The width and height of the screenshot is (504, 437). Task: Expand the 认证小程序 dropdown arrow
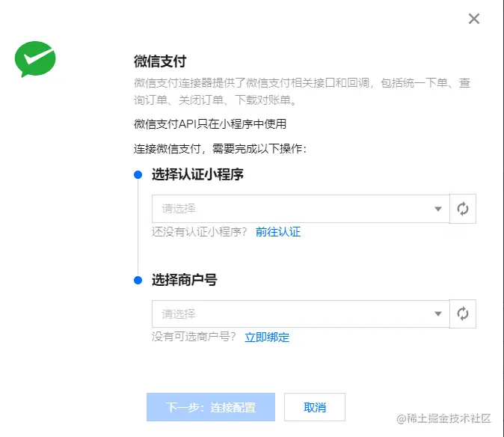(x=438, y=210)
